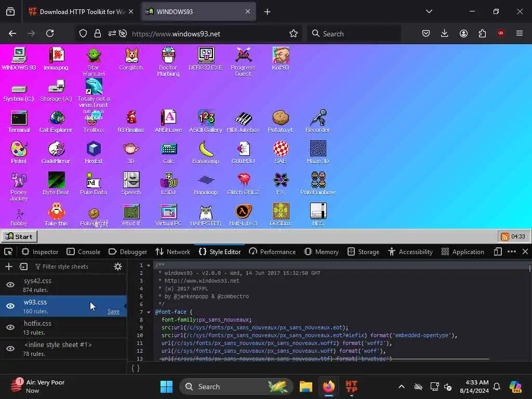Open the Corglitch icon

pyautogui.click(x=131, y=58)
